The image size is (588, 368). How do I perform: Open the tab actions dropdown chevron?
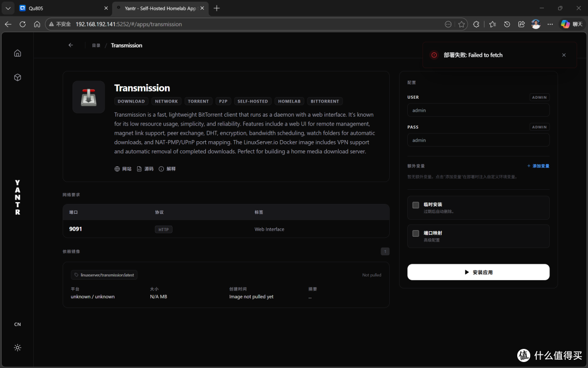click(x=8, y=8)
